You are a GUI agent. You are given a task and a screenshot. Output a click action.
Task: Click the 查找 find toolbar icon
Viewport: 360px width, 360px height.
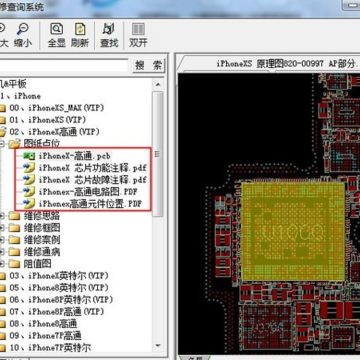click(109, 29)
